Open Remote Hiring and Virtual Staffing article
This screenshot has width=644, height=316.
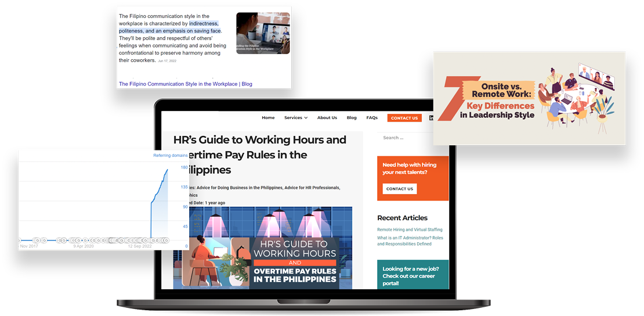[410, 229]
